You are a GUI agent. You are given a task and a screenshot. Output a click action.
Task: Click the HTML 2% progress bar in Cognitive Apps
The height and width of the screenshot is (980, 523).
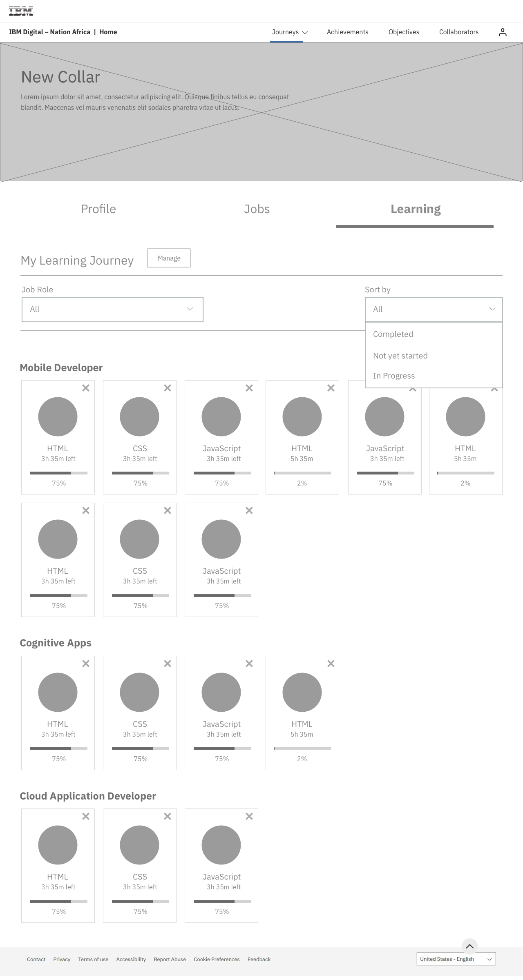[302, 748]
